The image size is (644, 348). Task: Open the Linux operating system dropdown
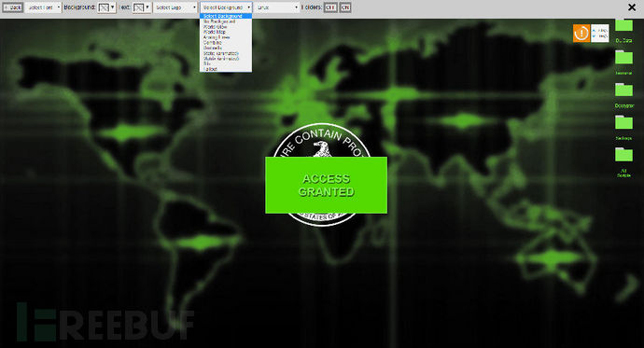click(277, 7)
